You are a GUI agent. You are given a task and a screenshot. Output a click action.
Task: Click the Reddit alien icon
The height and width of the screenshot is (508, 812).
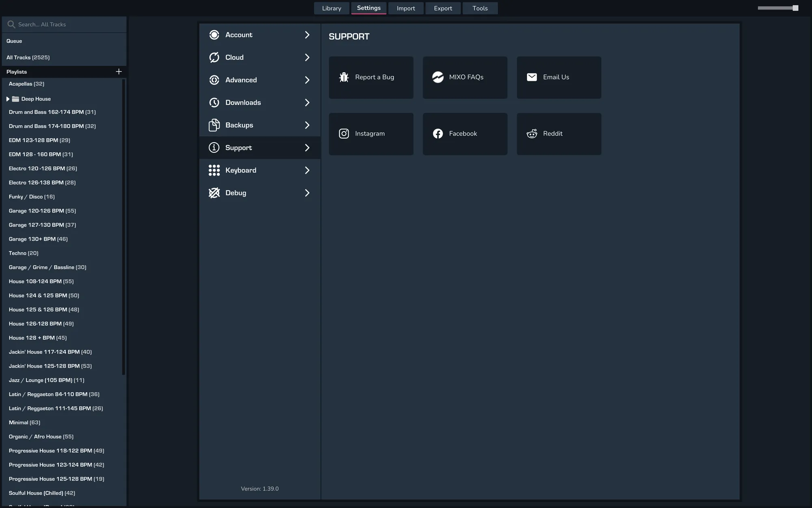[532, 134]
